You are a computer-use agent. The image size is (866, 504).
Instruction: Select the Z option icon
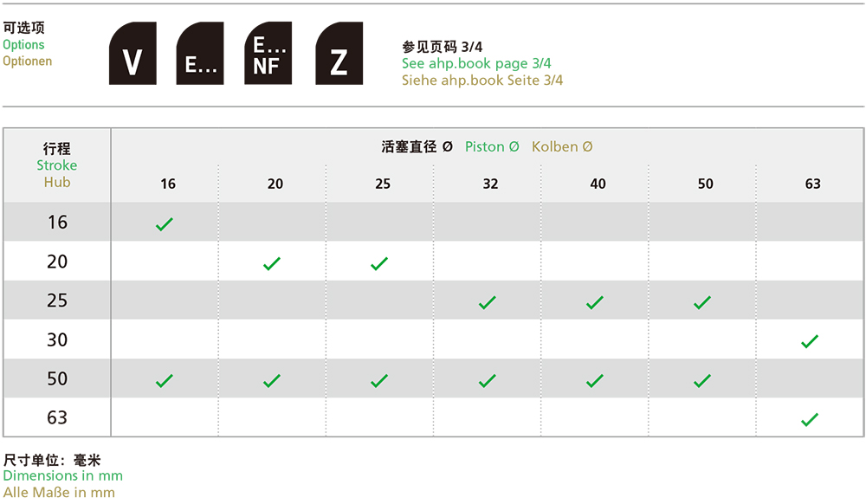click(339, 53)
